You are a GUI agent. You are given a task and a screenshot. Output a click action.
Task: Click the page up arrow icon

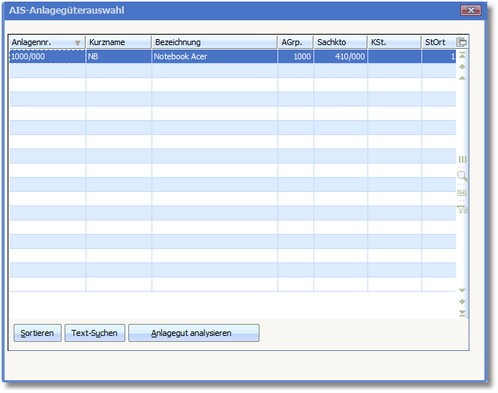click(462, 67)
